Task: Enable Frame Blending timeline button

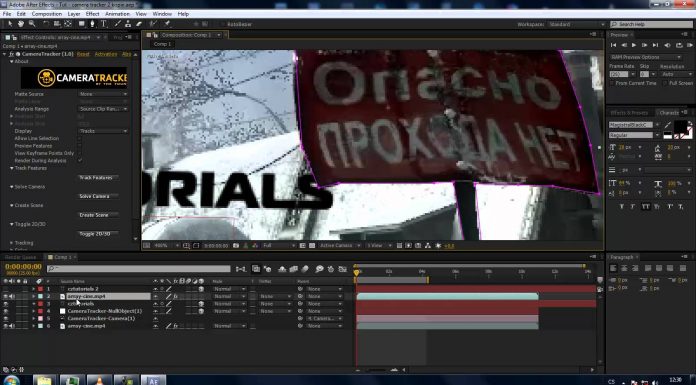Action: 293,269
